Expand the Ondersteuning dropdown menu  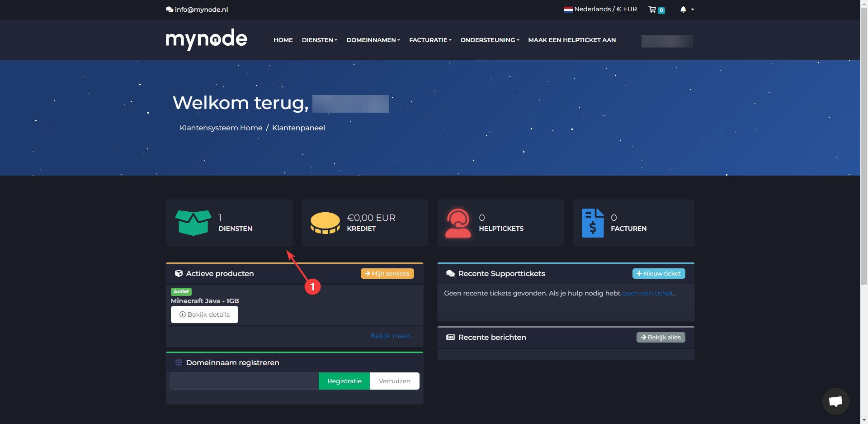pyautogui.click(x=490, y=40)
